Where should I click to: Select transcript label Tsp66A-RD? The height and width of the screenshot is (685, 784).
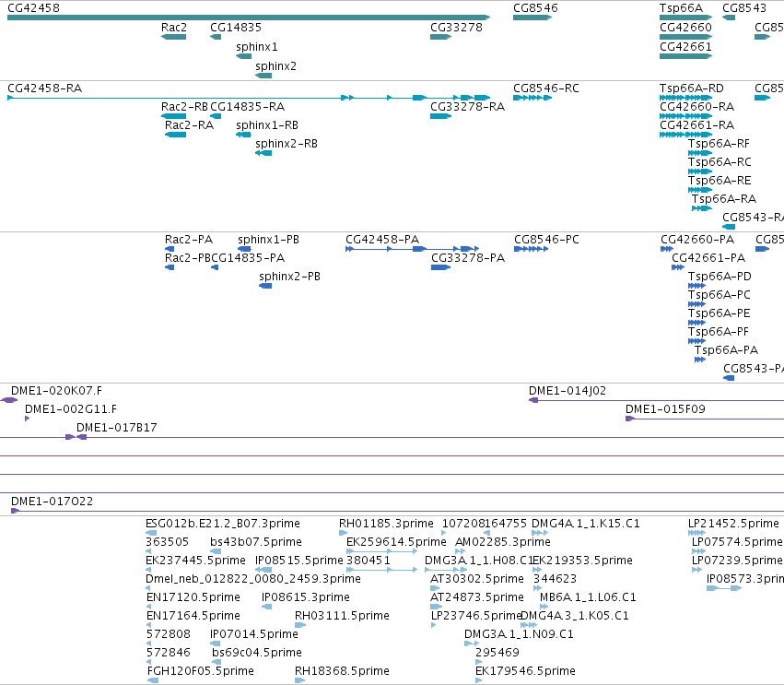coord(692,89)
